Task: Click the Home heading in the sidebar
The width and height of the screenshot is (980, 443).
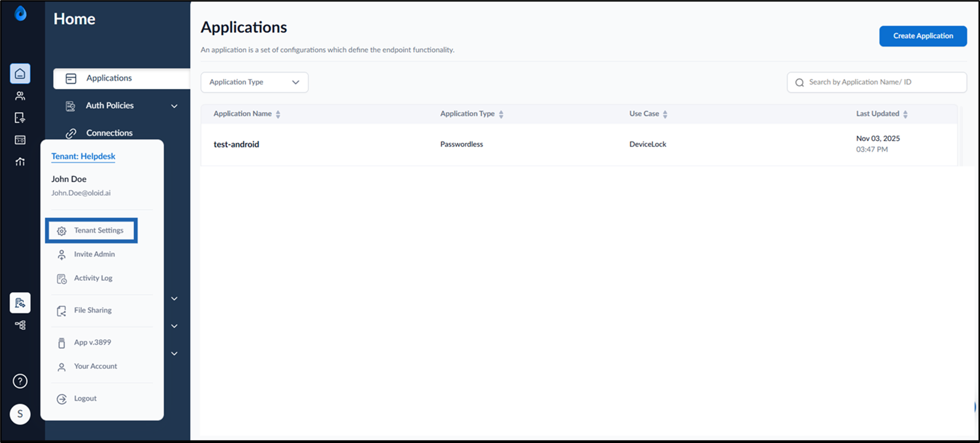Action: point(74,19)
